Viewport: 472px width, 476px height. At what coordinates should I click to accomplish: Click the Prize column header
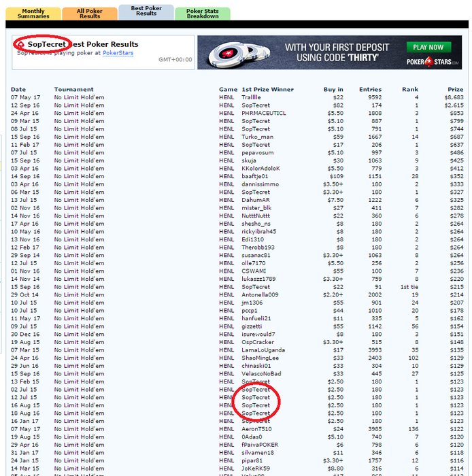pos(456,89)
